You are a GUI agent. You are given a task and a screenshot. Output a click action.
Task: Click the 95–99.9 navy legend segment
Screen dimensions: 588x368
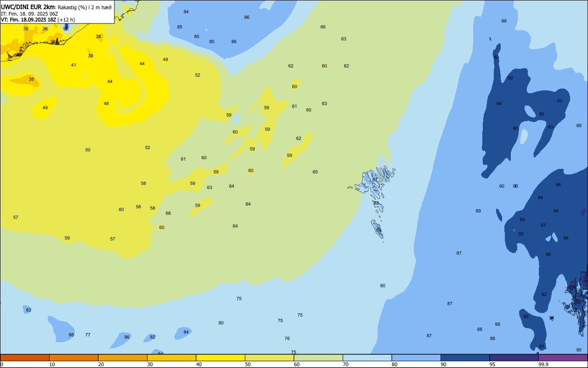[514, 357]
